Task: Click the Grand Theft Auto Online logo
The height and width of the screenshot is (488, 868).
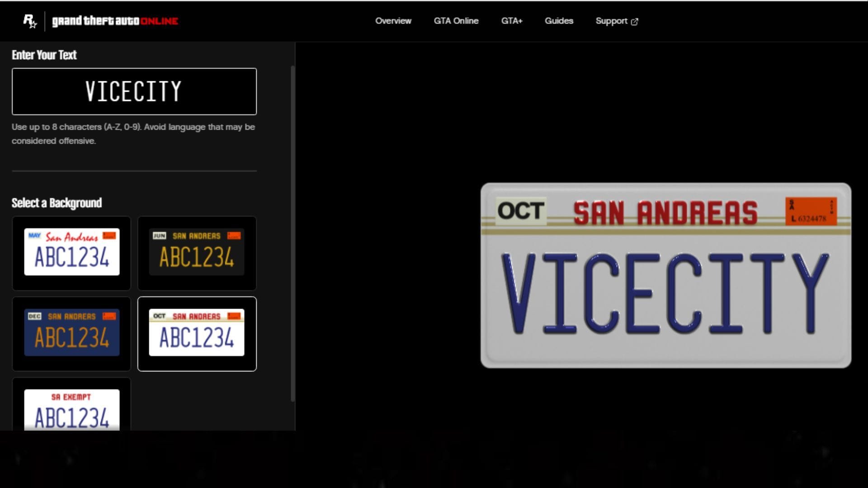Action: pos(114,20)
